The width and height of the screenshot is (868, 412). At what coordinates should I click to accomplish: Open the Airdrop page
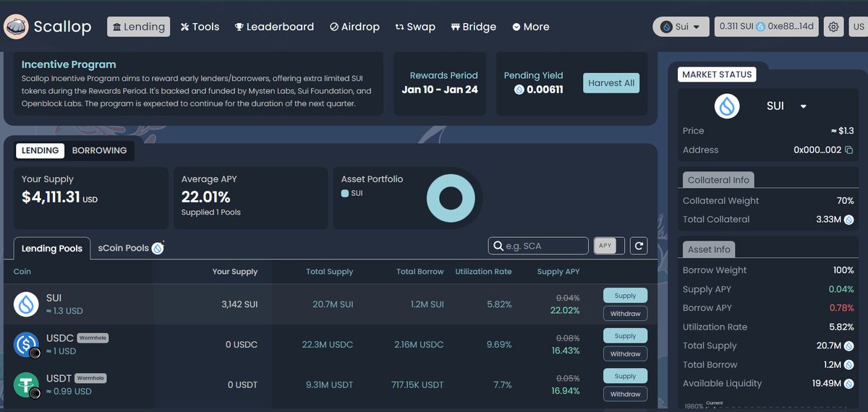354,27
